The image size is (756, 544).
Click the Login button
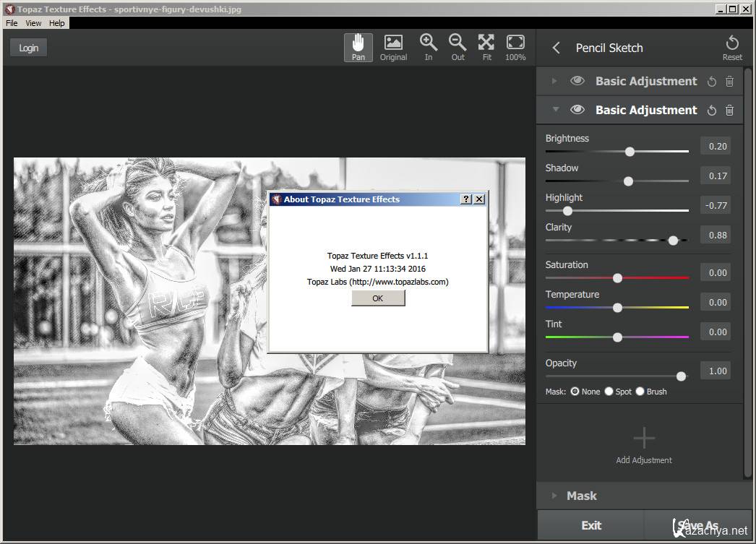pyautogui.click(x=29, y=48)
